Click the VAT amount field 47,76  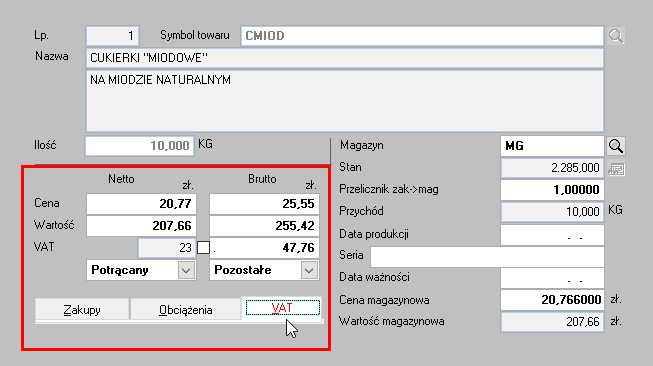pos(265,248)
